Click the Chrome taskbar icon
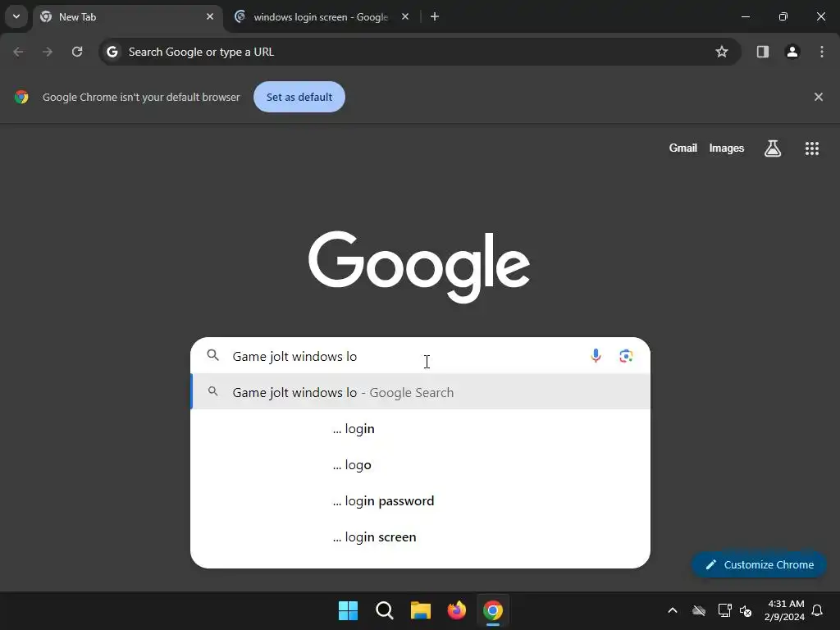Screen dimensions: 840x630 tap(493, 610)
